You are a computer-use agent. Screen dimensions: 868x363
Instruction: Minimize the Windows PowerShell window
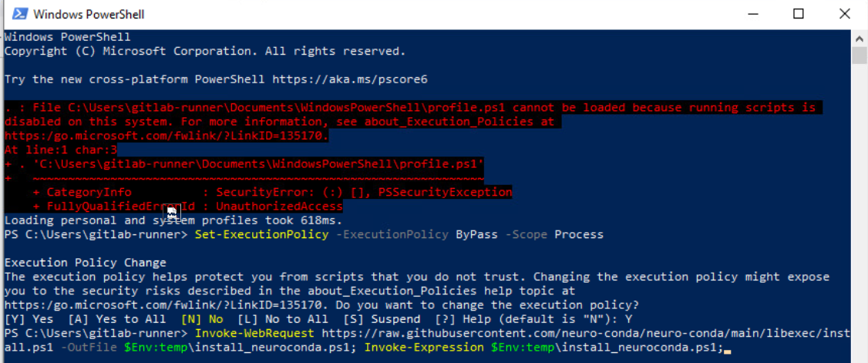click(x=755, y=14)
